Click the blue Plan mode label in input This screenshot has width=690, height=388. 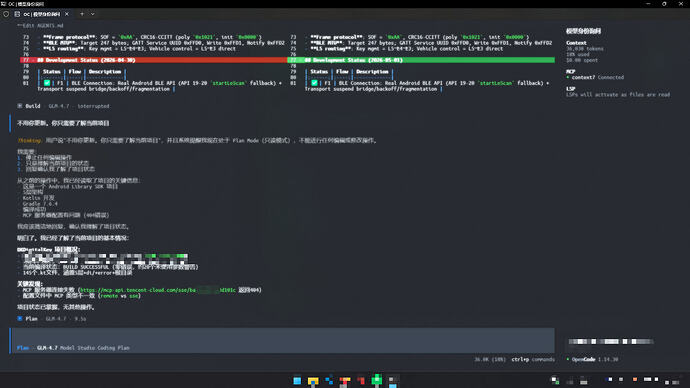click(22, 348)
